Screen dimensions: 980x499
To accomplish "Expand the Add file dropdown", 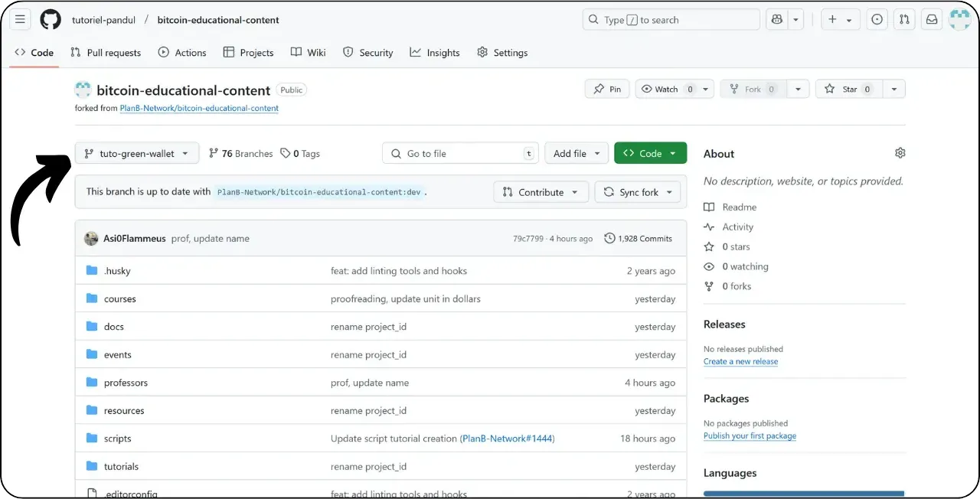I will 576,153.
